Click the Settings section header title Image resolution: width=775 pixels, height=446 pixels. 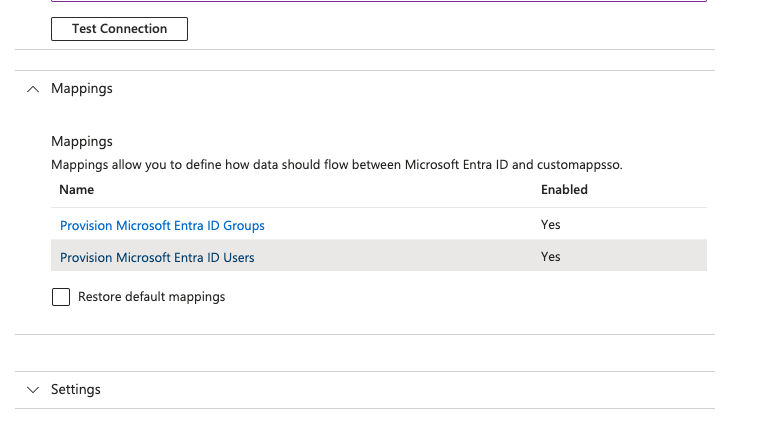point(76,389)
